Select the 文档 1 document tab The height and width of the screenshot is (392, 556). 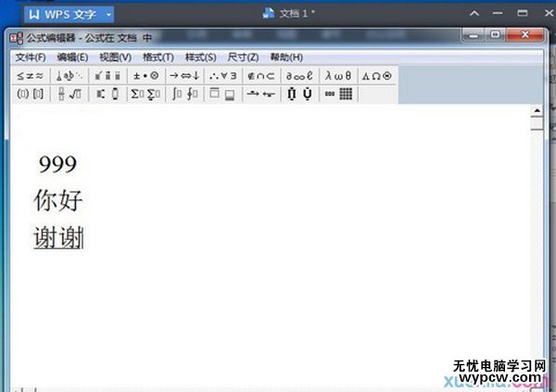[288, 14]
